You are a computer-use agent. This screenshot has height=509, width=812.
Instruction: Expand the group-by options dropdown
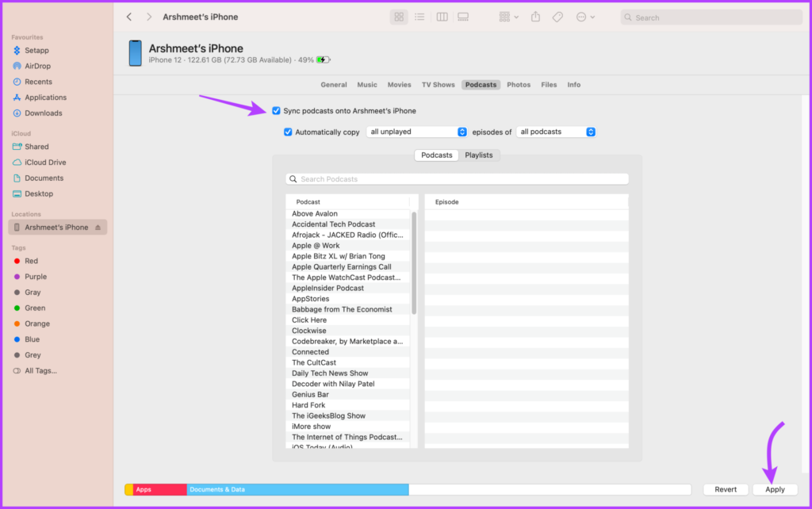pos(509,17)
